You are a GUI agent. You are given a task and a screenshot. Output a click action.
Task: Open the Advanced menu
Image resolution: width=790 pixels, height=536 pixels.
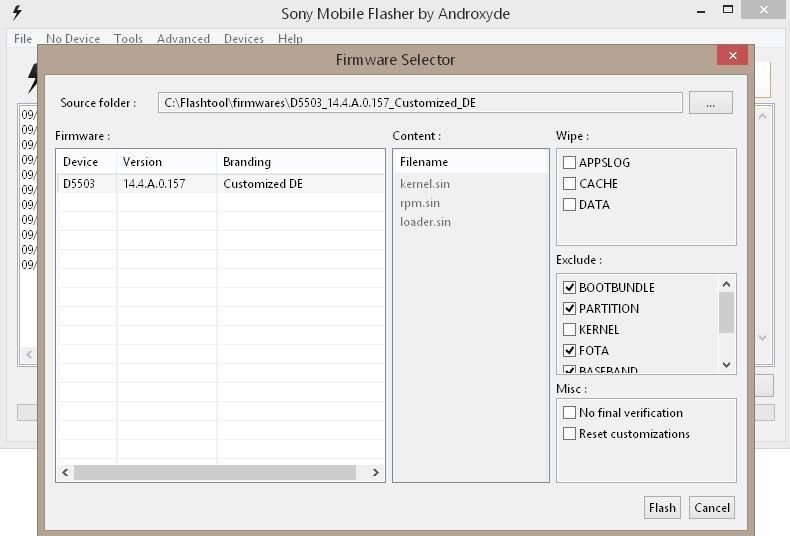[183, 38]
